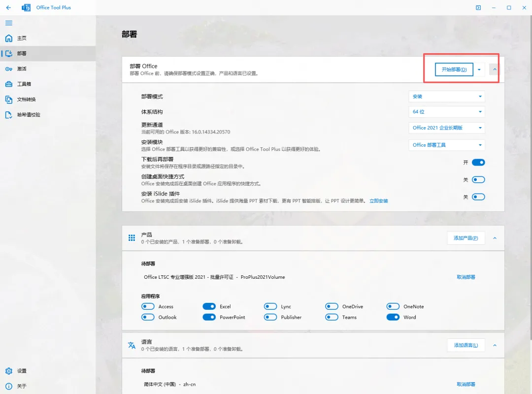532x394 pixels.
Task: Enable the OneNote application toggle
Action: (x=393, y=306)
